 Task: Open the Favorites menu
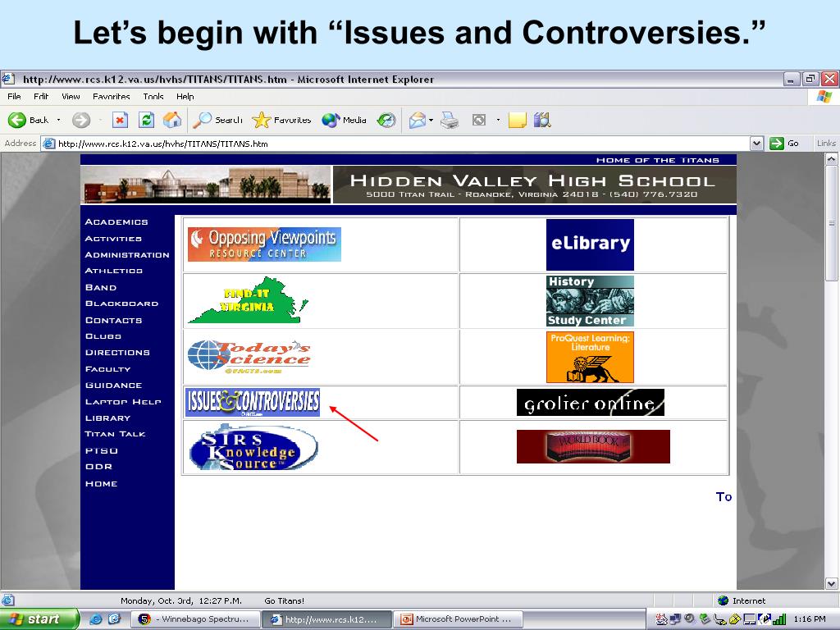point(112,97)
